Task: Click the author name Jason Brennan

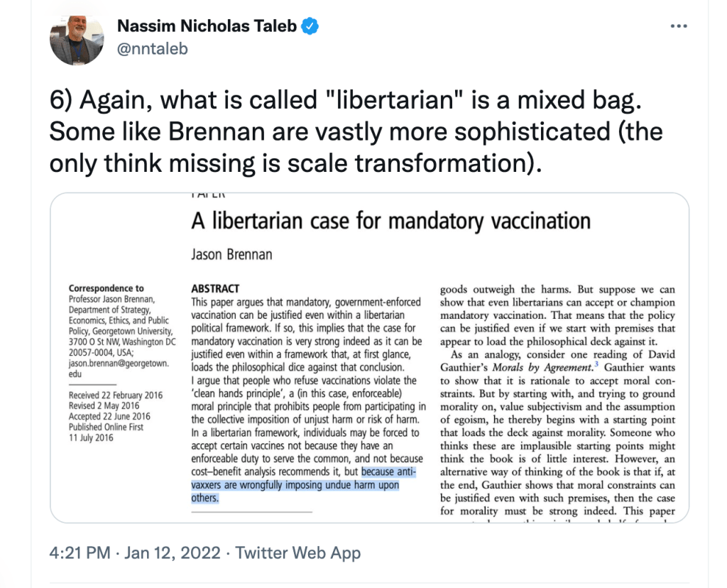Action: (x=231, y=254)
